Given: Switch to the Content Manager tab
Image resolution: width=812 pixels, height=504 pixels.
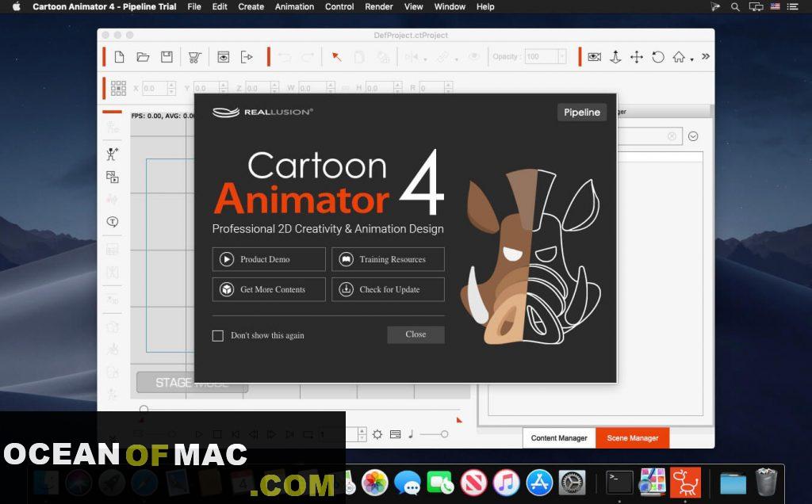Looking at the screenshot, I should [559, 437].
